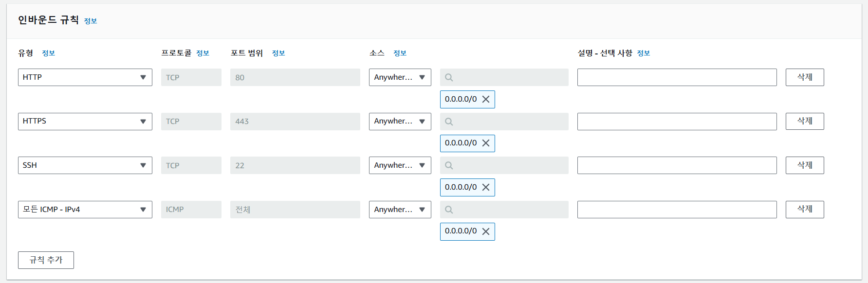Click the TCP protocol field in HTTPS row

point(191,122)
